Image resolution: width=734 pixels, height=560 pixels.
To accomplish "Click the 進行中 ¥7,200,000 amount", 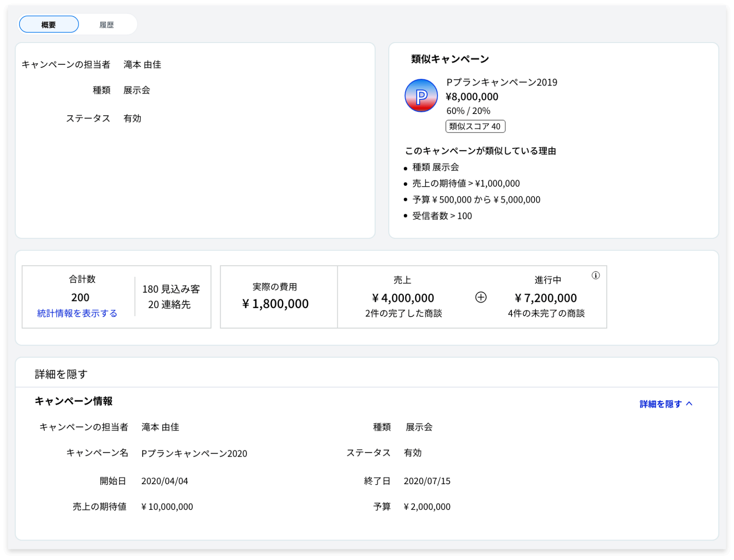I will [546, 298].
